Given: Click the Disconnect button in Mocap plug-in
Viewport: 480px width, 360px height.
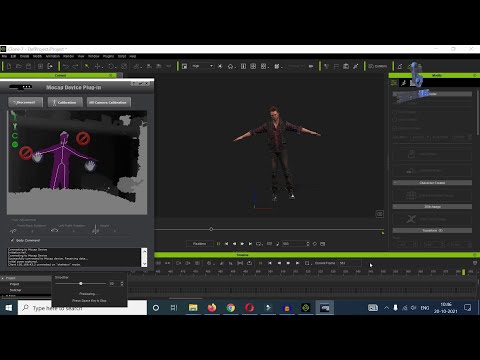Looking at the screenshot, I should 26,102.
